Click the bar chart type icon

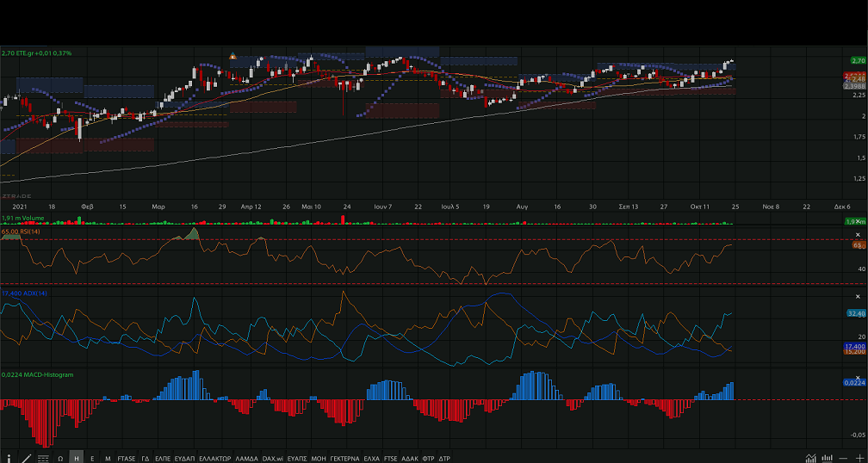[828, 458]
